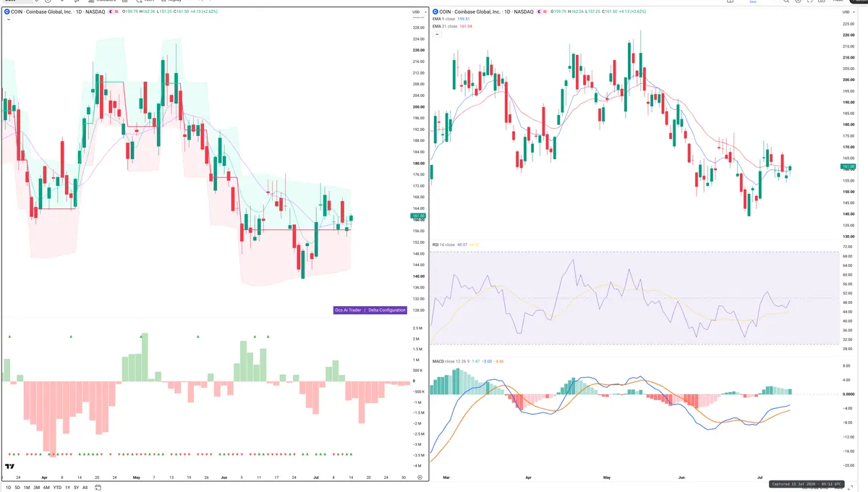The height and width of the screenshot is (492, 868).
Task: Open chart settings gear at bottom of left chart
Action: point(420,478)
